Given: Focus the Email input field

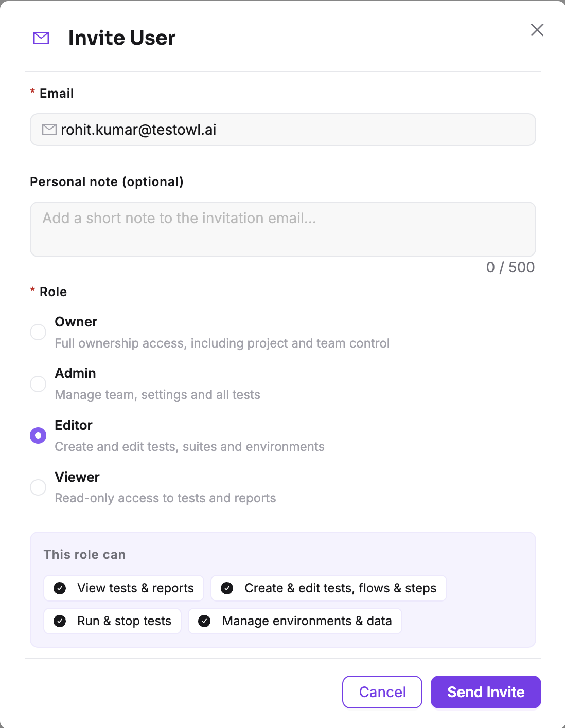Looking at the screenshot, I should (x=283, y=130).
